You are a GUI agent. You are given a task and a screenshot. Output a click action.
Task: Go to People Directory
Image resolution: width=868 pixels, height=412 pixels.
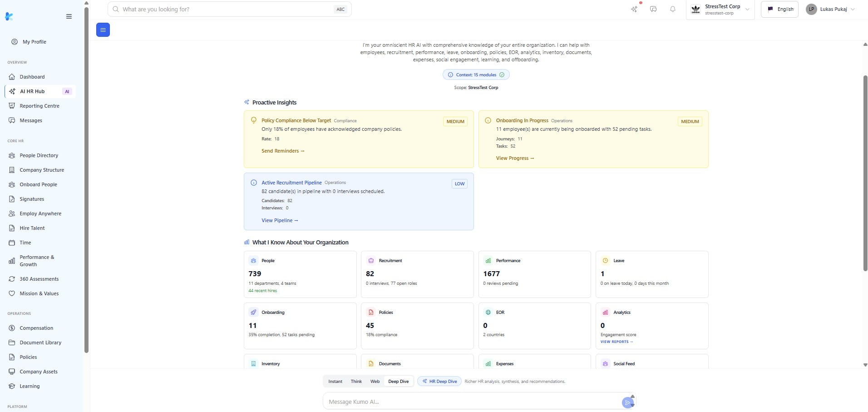39,155
